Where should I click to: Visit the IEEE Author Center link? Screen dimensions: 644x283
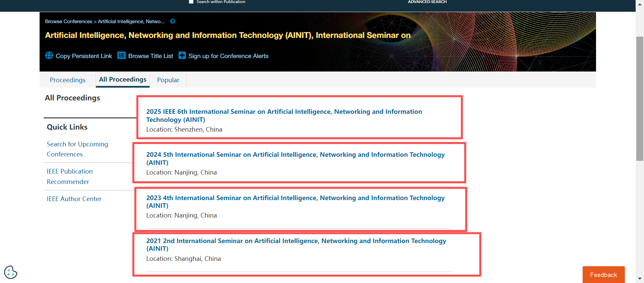click(x=74, y=199)
